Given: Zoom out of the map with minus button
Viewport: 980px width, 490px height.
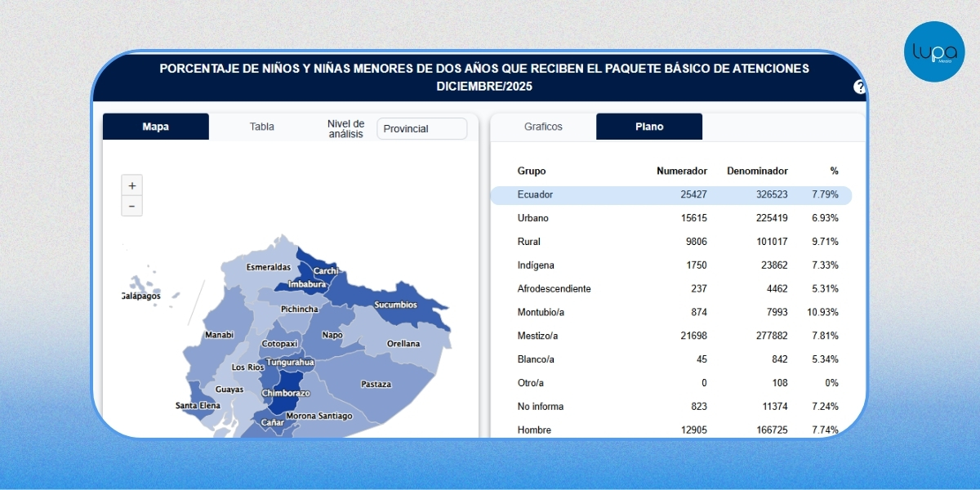Looking at the screenshot, I should pos(131,206).
